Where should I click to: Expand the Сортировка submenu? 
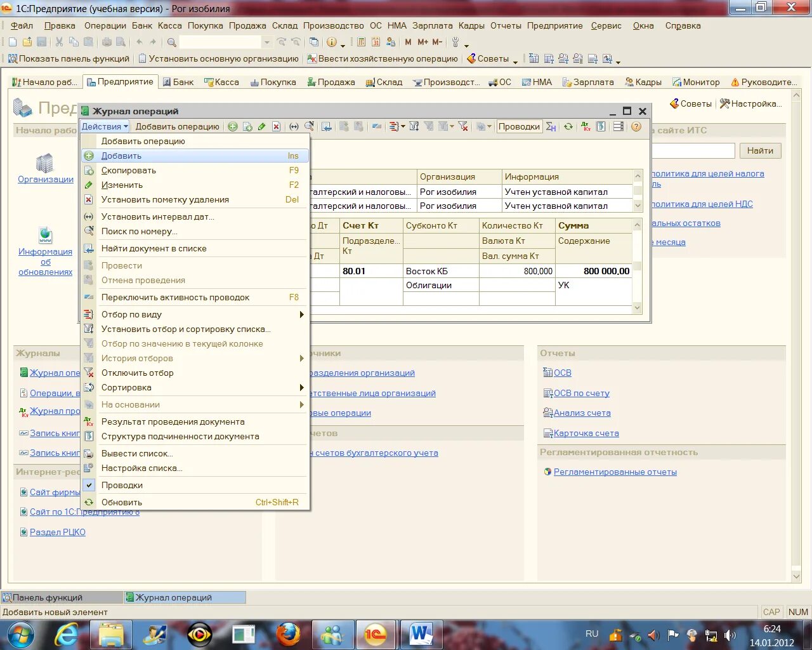(x=195, y=387)
